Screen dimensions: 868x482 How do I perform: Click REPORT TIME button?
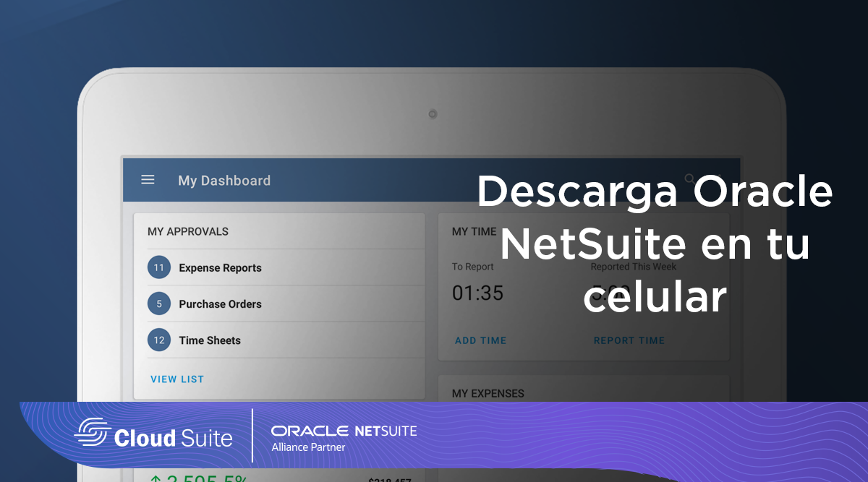[x=629, y=340]
